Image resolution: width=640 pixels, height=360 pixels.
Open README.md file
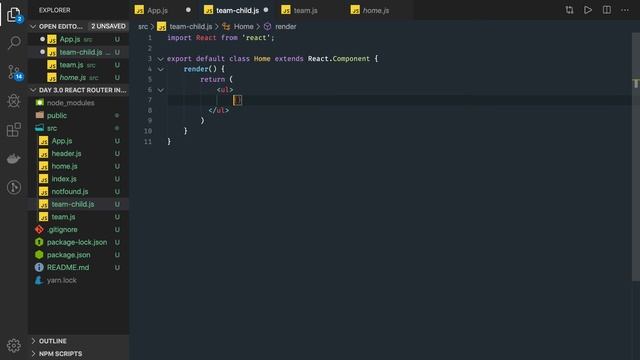tap(78, 267)
